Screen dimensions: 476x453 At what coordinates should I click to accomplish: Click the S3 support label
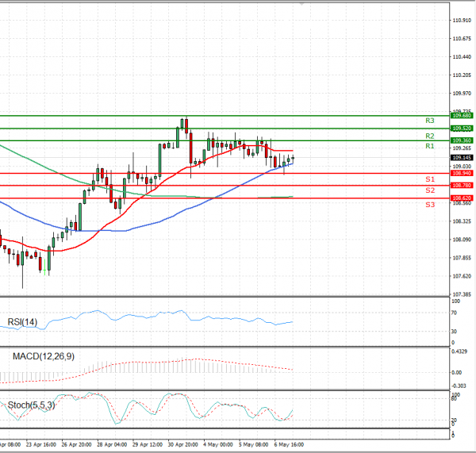430,205
